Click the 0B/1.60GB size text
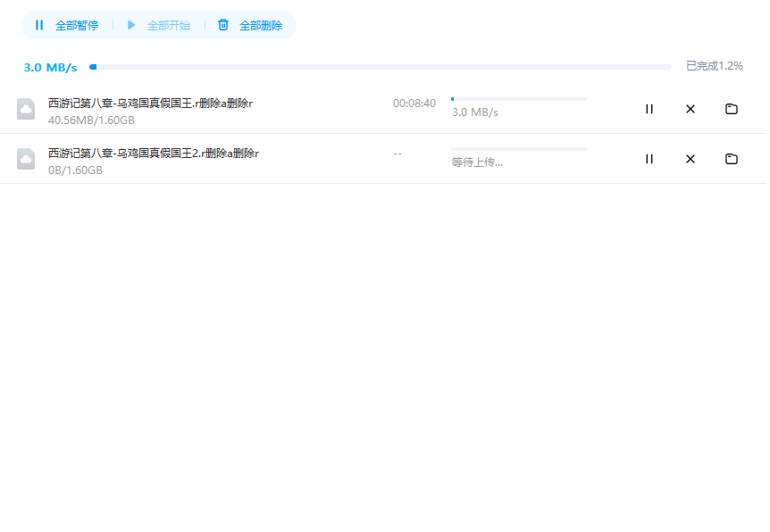 (x=75, y=170)
